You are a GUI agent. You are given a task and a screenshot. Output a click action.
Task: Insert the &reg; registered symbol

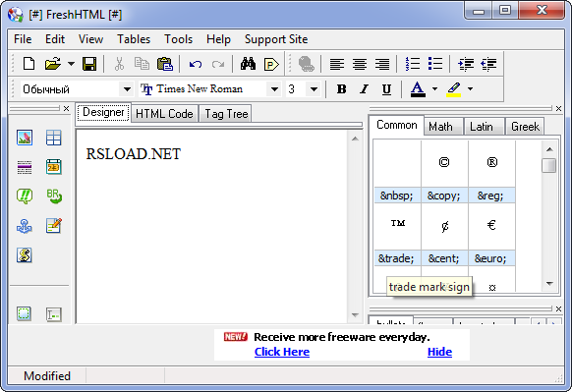491,171
